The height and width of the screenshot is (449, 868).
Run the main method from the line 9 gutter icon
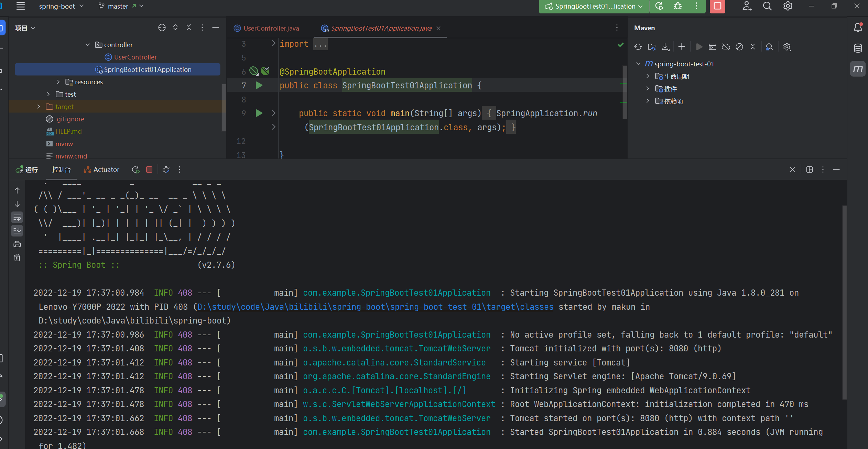click(259, 113)
